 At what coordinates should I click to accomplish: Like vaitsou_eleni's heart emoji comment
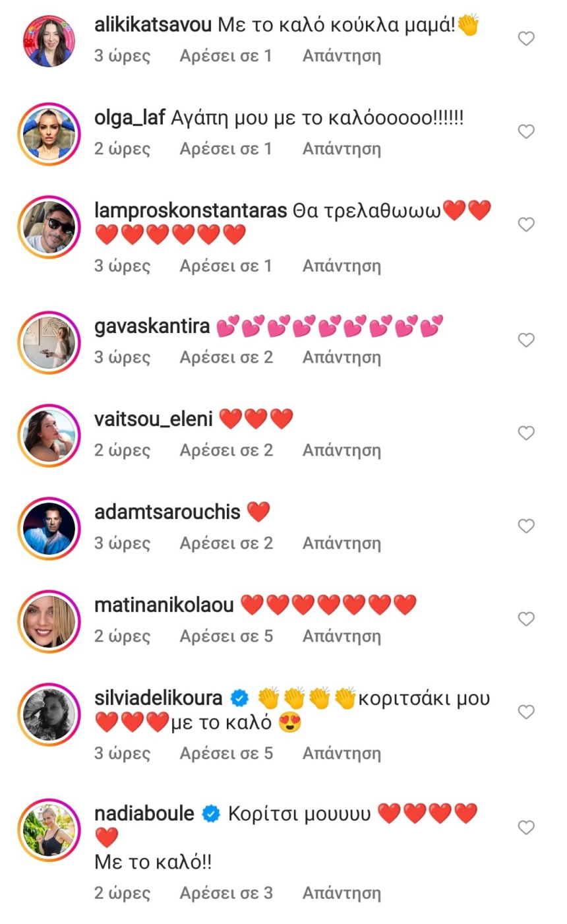pyautogui.click(x=525, y=433)
